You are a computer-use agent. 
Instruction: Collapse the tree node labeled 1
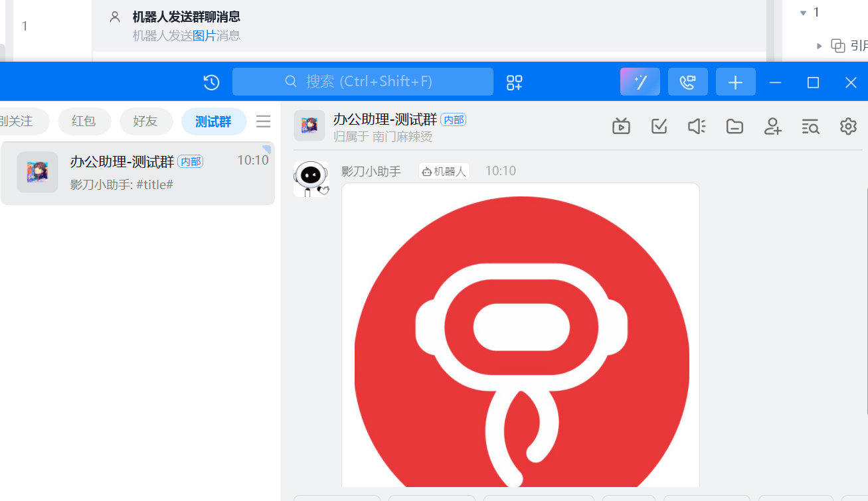(x=803, y=13)
